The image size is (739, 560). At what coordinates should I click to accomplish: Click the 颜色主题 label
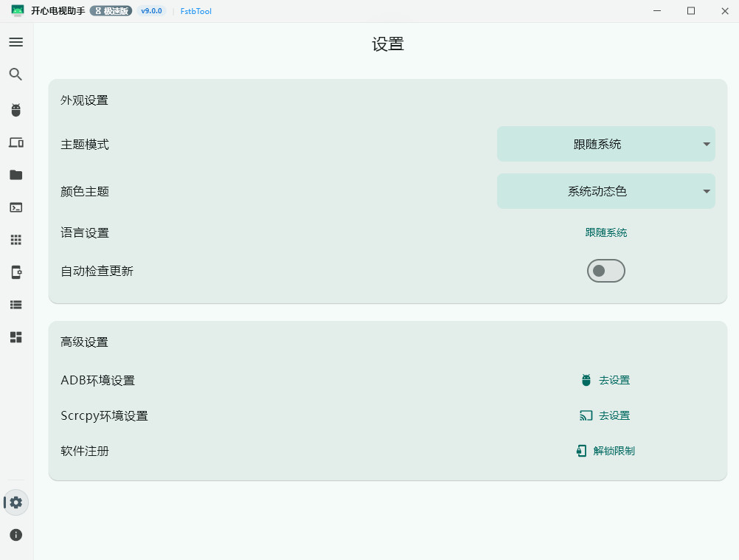point(85,191)
